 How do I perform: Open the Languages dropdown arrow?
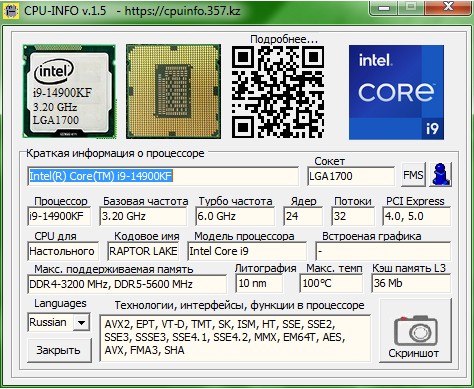tap(81, 322)
